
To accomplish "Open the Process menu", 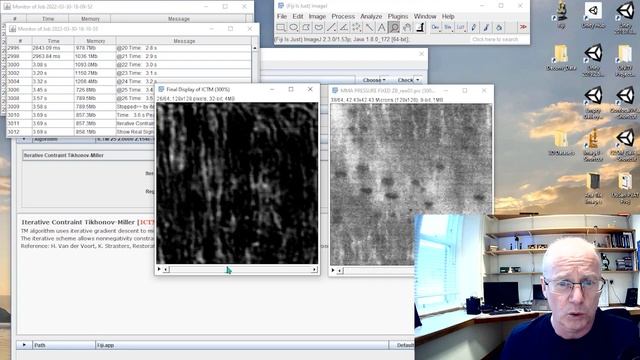I will point(343,16).
